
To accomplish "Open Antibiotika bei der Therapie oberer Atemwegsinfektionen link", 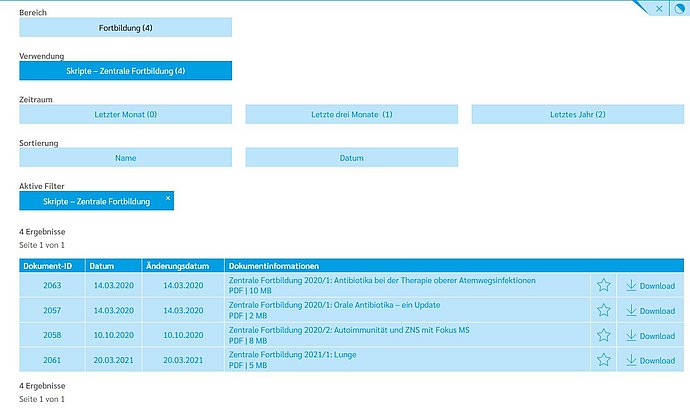I will pos(382,280).
